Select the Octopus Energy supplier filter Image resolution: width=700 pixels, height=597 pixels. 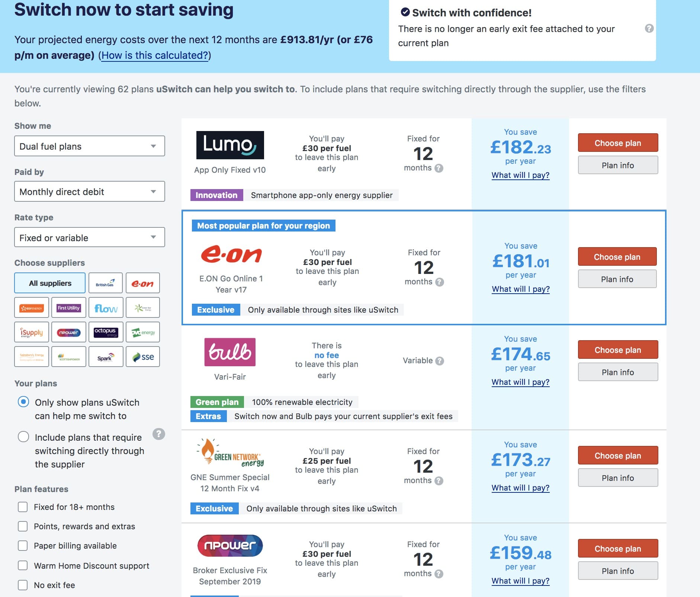pos(106,332)
